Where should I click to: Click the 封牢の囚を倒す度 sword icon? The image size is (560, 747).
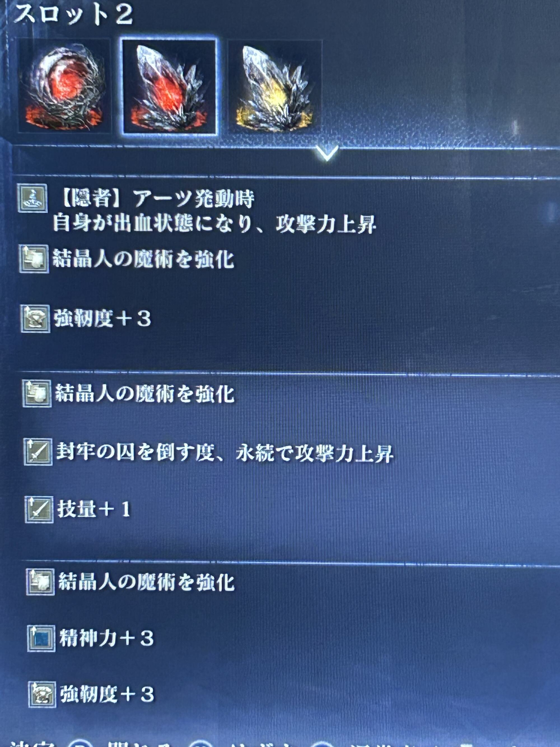(38, 452)
